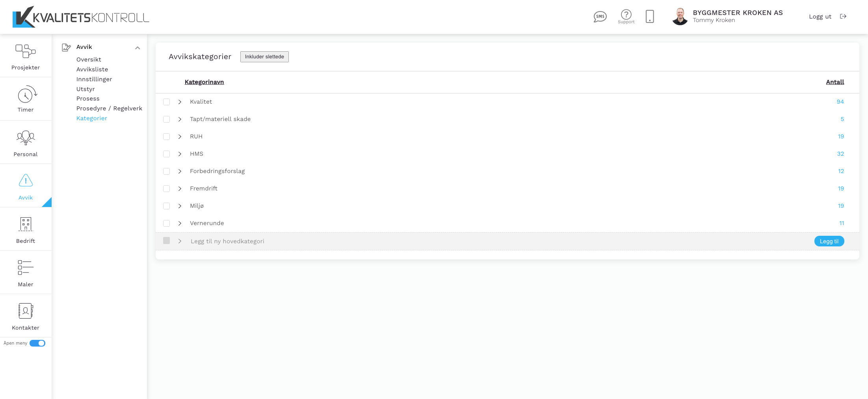
Task: Check the Kvalitet category checkbox
Action: (167, 102)
